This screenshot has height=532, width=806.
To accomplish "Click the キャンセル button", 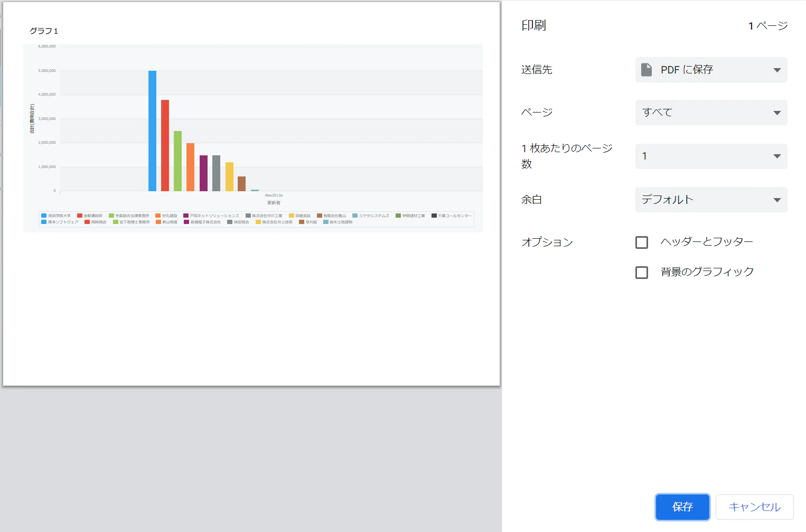I will tap(754, 507).
